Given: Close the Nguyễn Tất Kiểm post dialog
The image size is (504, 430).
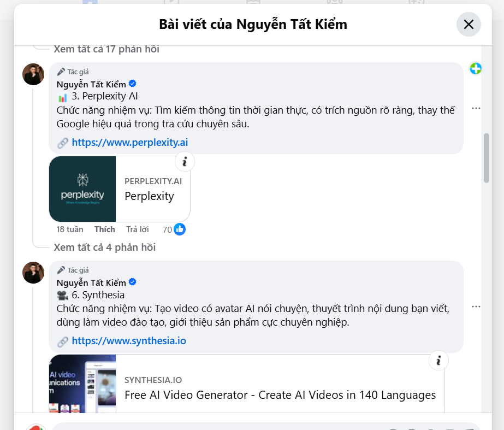Looking at the screenshot, I should [x=469, y=25].
